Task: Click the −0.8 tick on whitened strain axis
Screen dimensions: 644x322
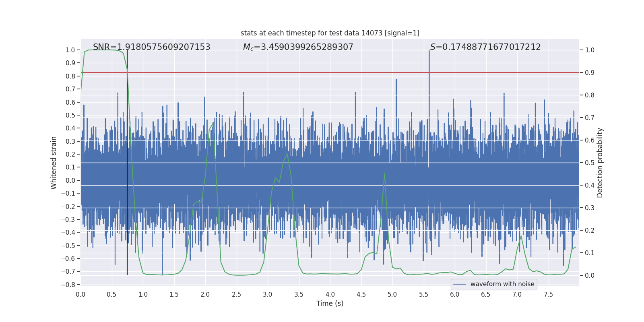Action: point(68,285)
